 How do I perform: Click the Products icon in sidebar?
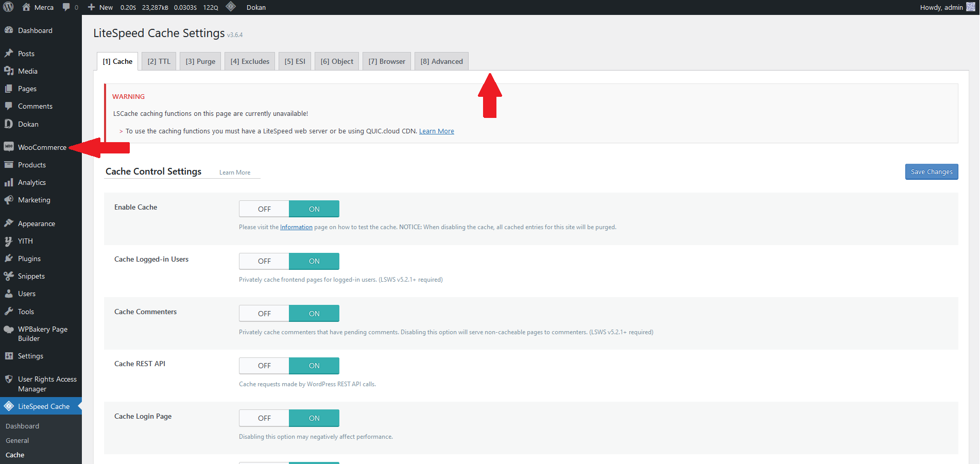pos(9,165)
